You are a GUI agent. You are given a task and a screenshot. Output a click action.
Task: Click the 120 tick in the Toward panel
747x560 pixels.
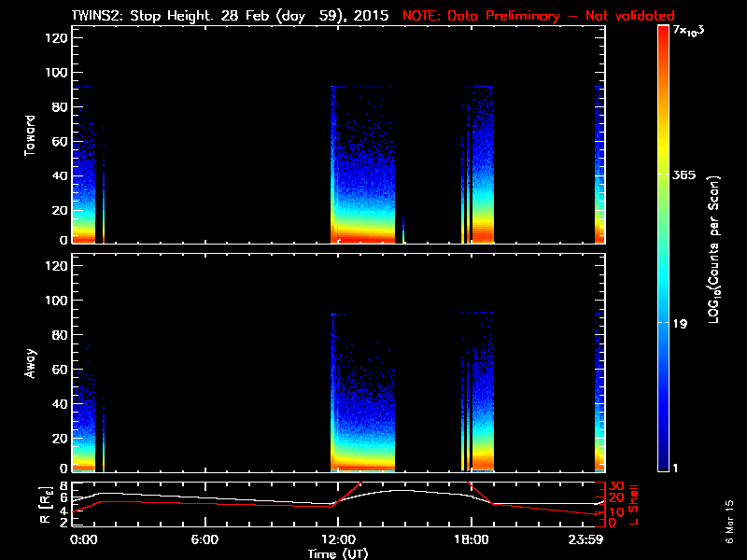click(52, 38)
